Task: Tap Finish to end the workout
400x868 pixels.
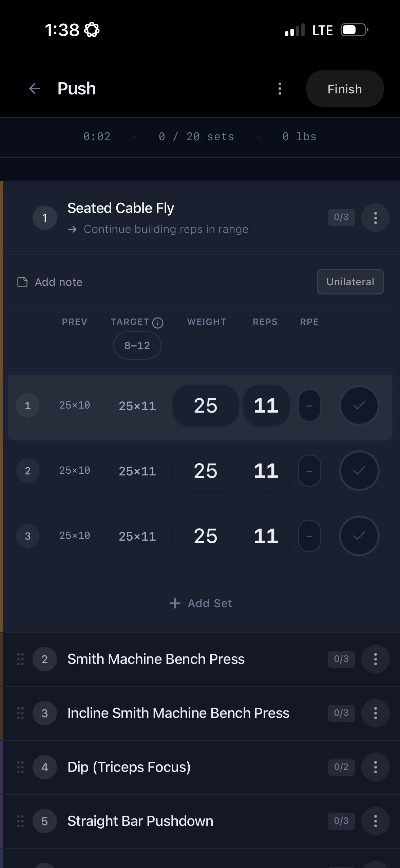Action: [x=344, y=89]
